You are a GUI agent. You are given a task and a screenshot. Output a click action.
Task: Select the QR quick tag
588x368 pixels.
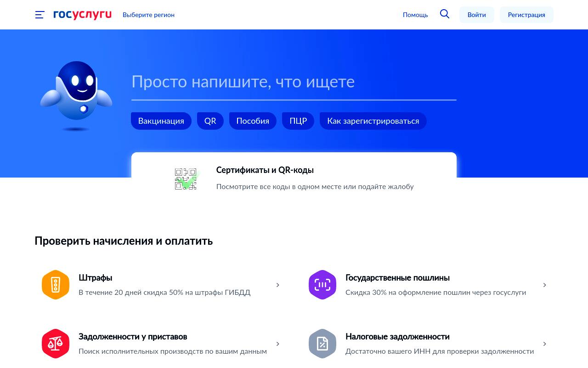point(210,121)
